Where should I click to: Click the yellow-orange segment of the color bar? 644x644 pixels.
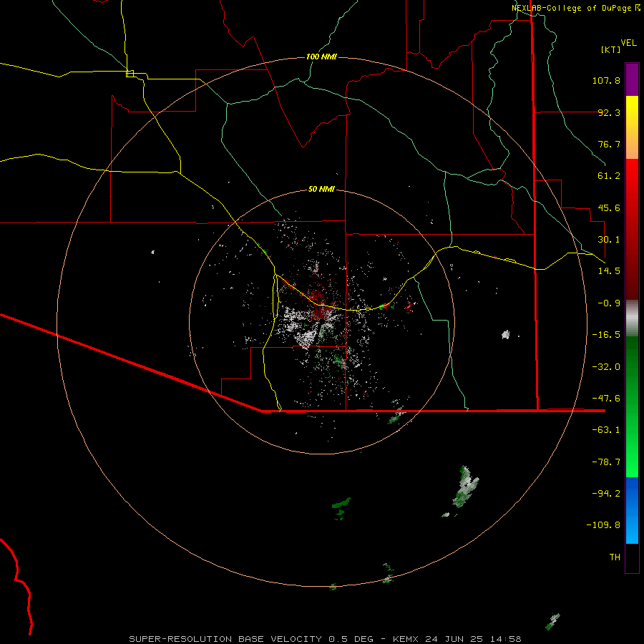[632, 127]
